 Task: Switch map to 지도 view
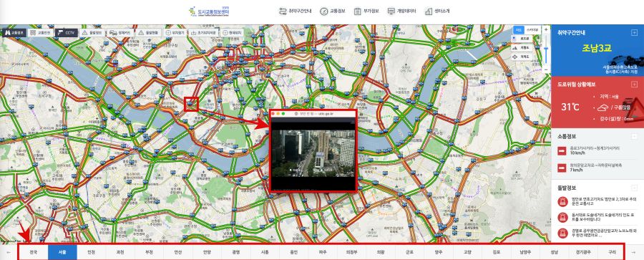tap(518, 29)
